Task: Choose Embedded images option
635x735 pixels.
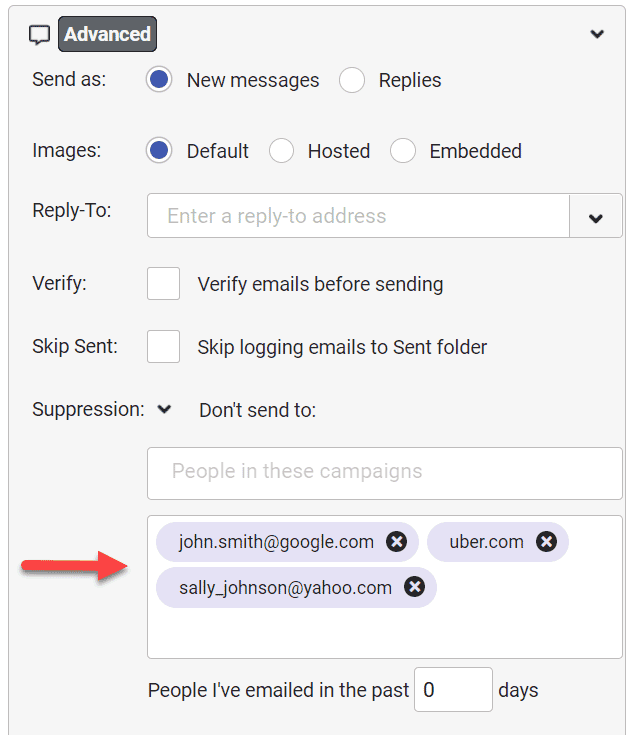Action: point(403,151)
